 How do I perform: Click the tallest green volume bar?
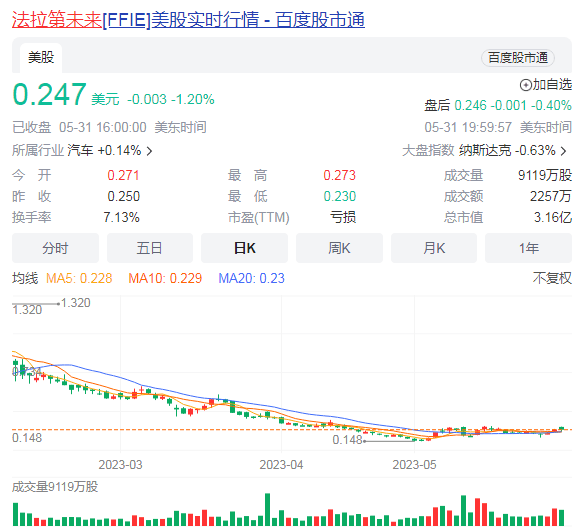tap(268, 509)
